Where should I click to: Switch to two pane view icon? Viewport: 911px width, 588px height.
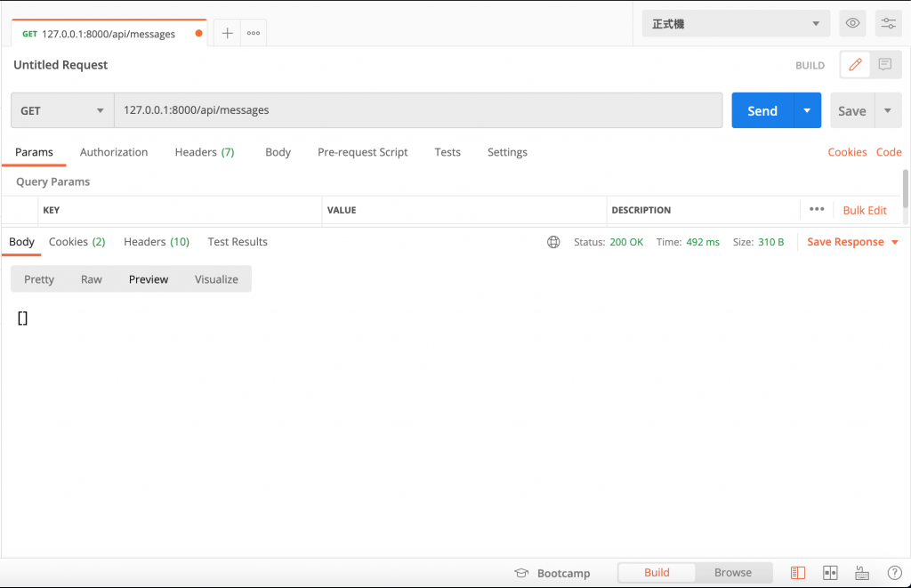coord(830,573)
